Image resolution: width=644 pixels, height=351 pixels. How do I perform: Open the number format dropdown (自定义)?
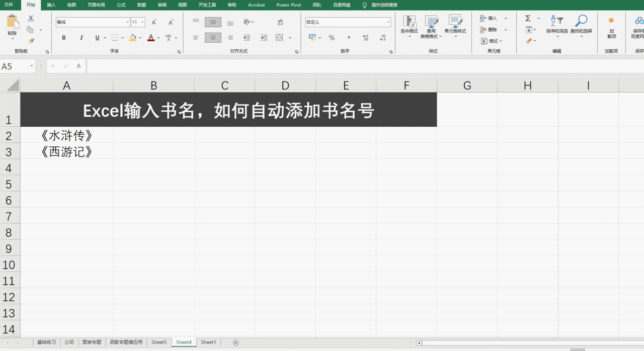coord(388,22)
